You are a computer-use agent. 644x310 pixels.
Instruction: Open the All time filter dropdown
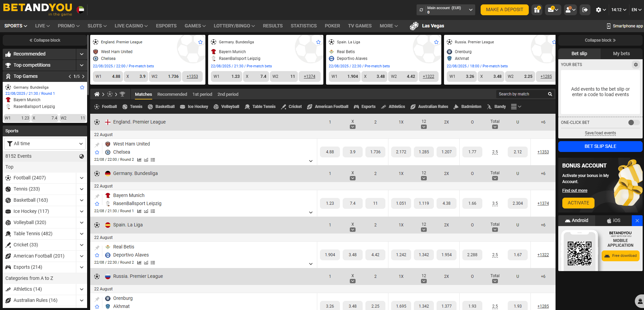pyautogui.click(x=45, y=143)
